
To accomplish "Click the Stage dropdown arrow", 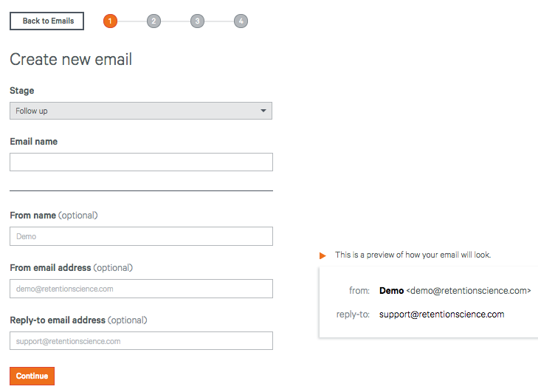I will pos(263,111).
